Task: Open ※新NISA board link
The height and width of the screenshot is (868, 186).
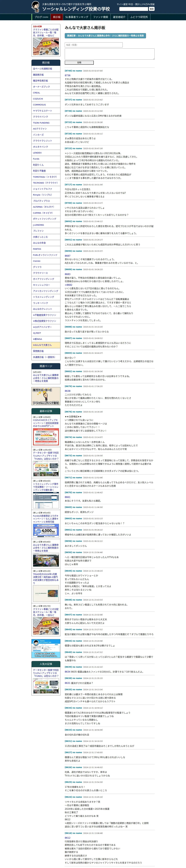Action: (x=46, y=339)
